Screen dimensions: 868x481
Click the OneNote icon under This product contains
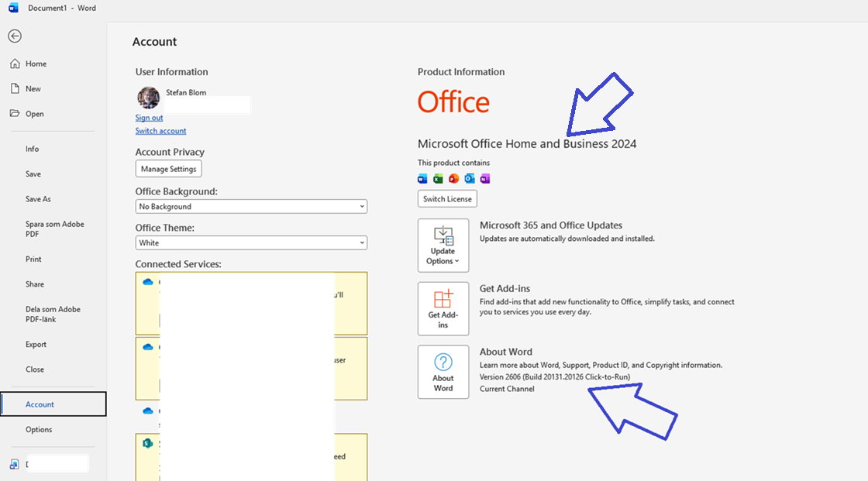click(x=485, y=179)
